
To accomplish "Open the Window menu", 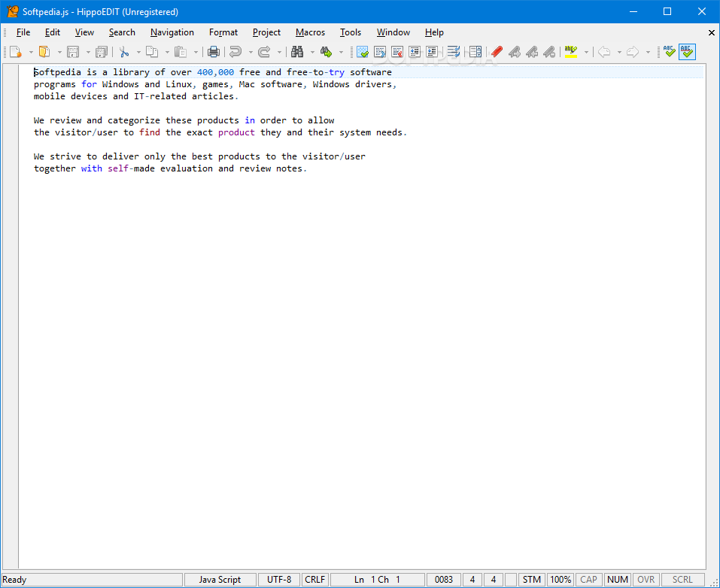I will (x=393, y=32).
